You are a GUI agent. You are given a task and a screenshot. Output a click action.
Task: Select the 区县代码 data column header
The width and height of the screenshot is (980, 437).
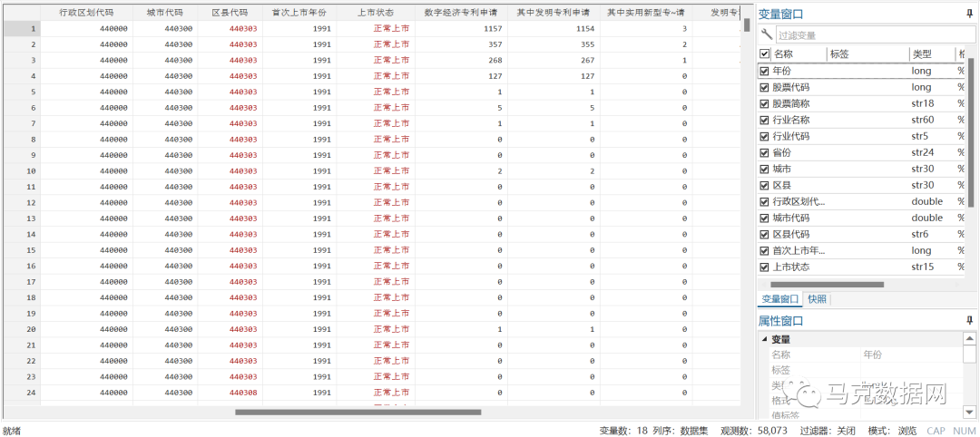click(x=230, y=13)
